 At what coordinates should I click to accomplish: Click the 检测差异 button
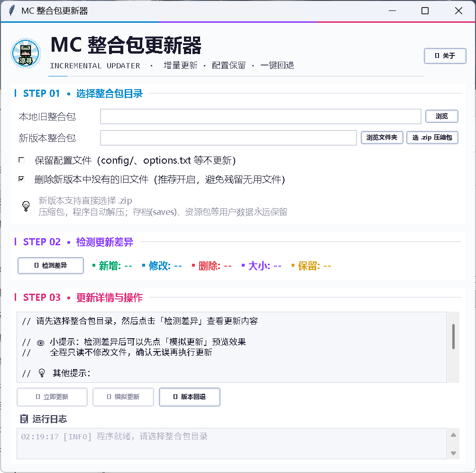(51, 266)
